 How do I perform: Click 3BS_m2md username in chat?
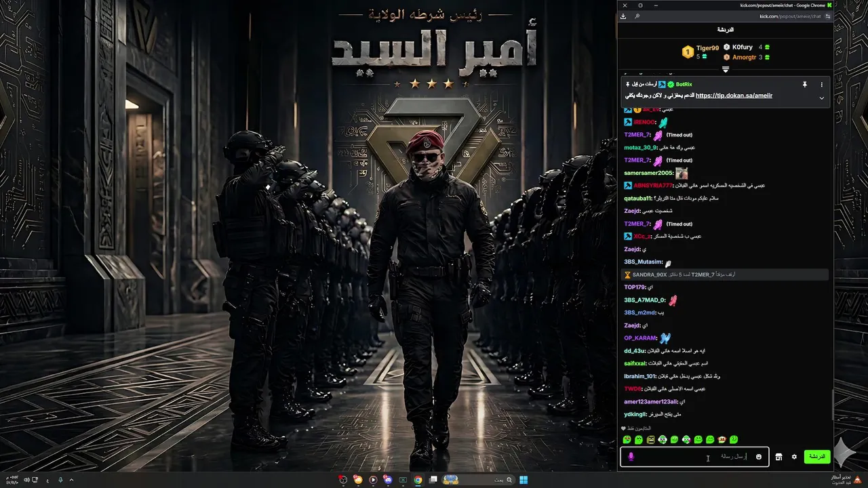(x=639, y=312)
